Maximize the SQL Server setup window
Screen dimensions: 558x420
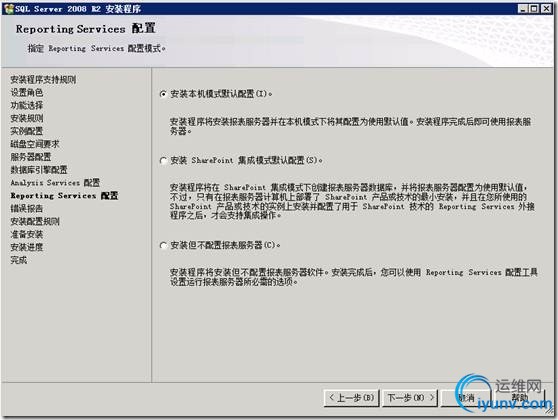click(x=534, y=9)
